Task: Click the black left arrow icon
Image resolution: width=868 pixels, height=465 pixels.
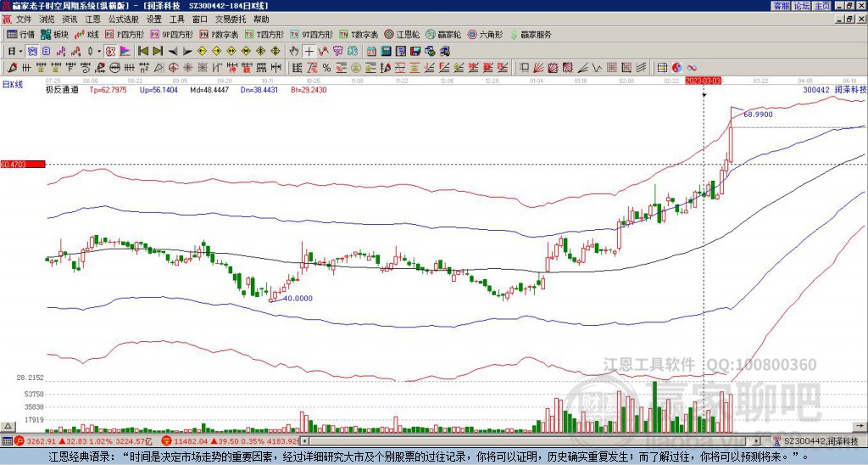Action: (x=173, y=52)
